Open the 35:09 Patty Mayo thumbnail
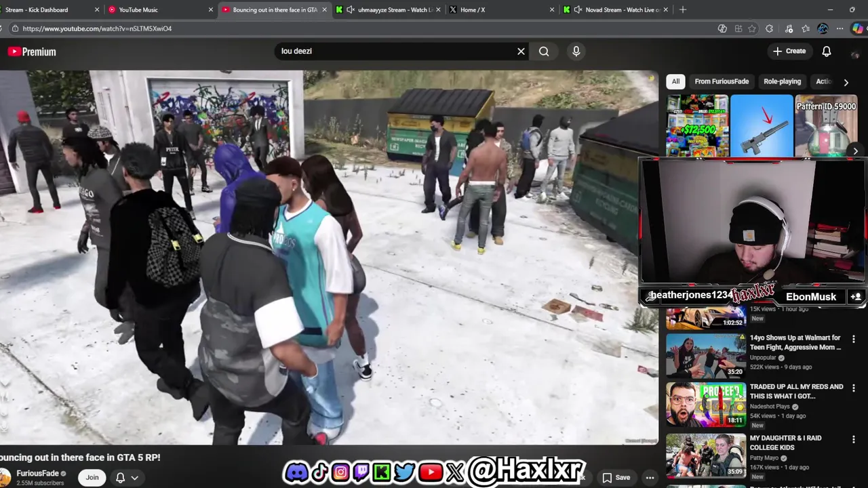 tap(706, 455)
